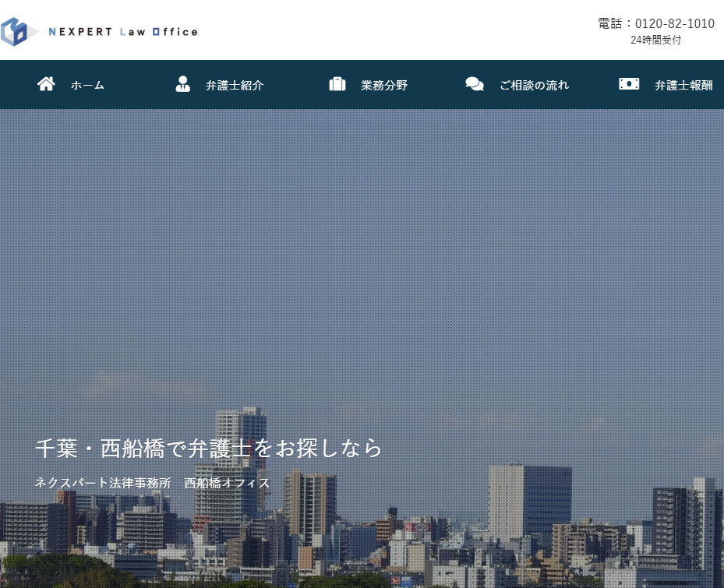Screen dimensions: 724x588
Task: Click the NEXPERT Law Office text logo
Action: [125, 31]
